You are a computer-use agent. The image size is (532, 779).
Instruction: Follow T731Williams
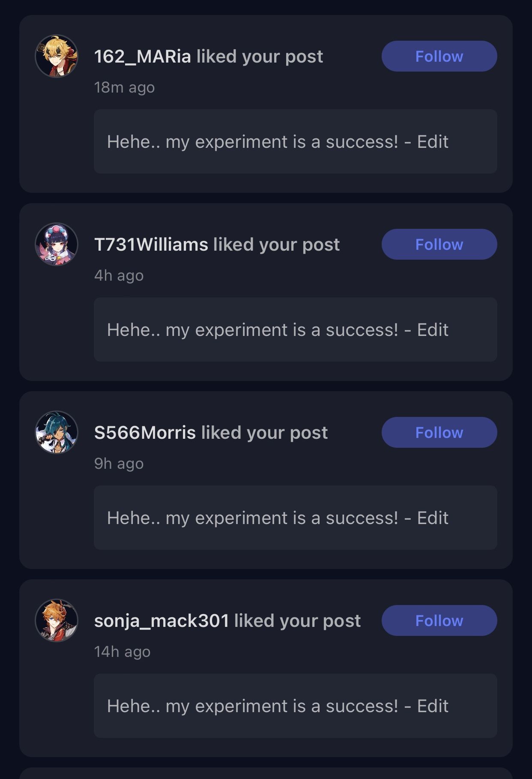[439, 244]
